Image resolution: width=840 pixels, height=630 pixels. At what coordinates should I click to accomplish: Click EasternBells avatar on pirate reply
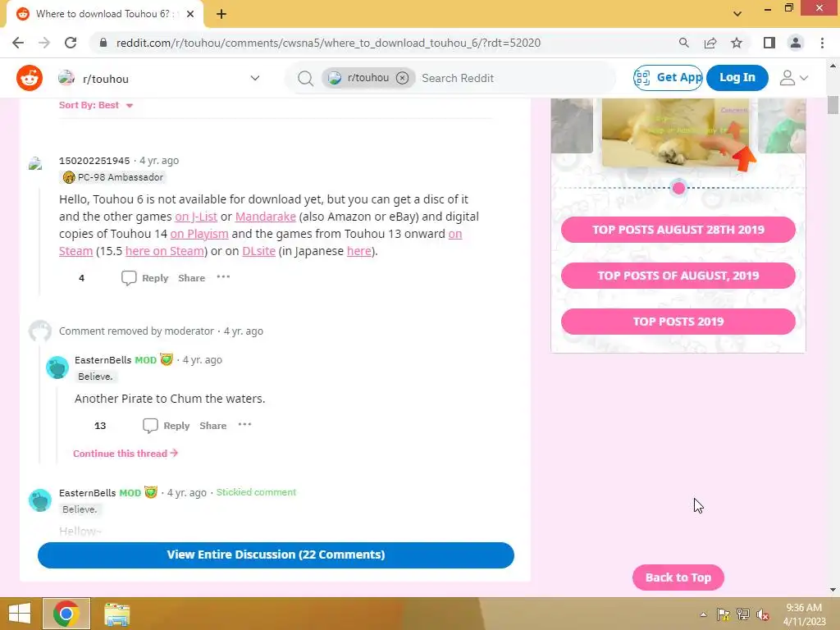point(57,367)
